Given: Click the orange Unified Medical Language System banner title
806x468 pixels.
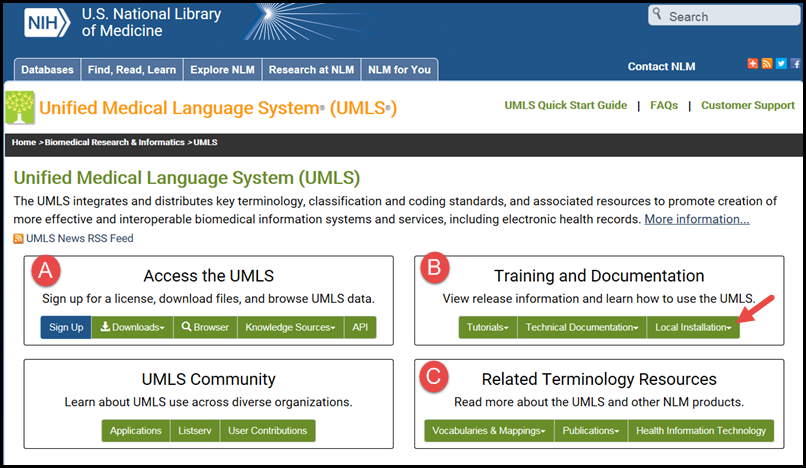Looking at the screenshot, I should coord(218,108).
